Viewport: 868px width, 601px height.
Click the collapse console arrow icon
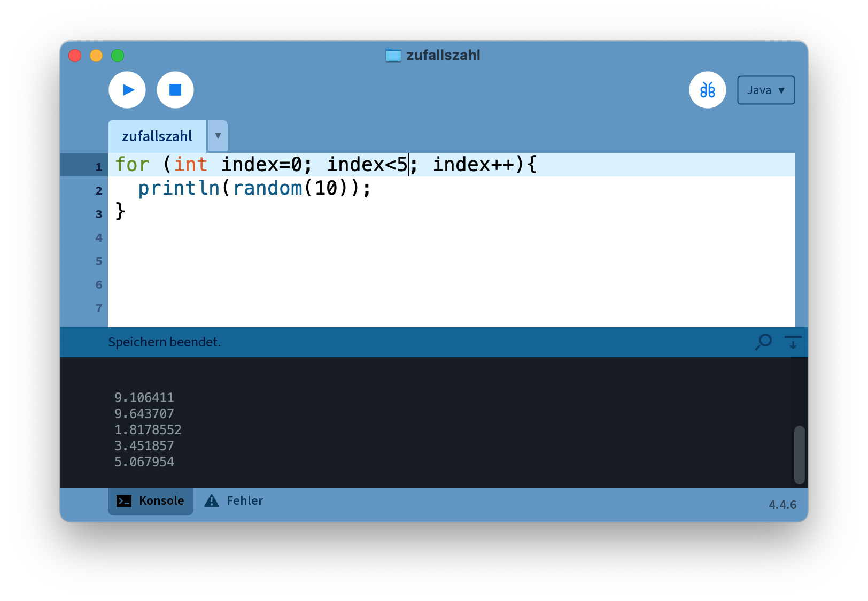[x=793, y=342]
